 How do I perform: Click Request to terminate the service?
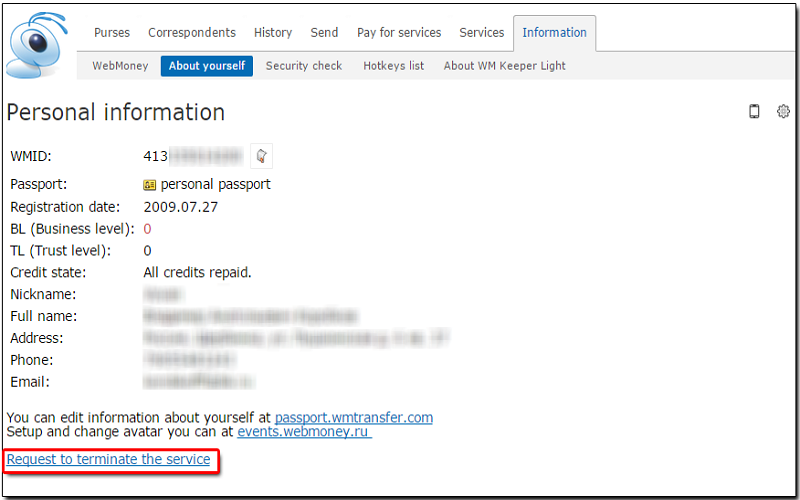108,459
